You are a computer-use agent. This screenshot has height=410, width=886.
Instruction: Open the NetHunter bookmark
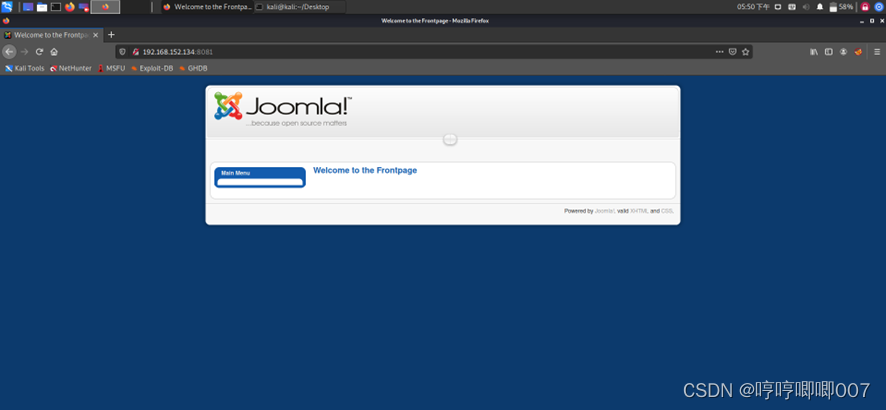pyautogui.click(x=71, y=68)
